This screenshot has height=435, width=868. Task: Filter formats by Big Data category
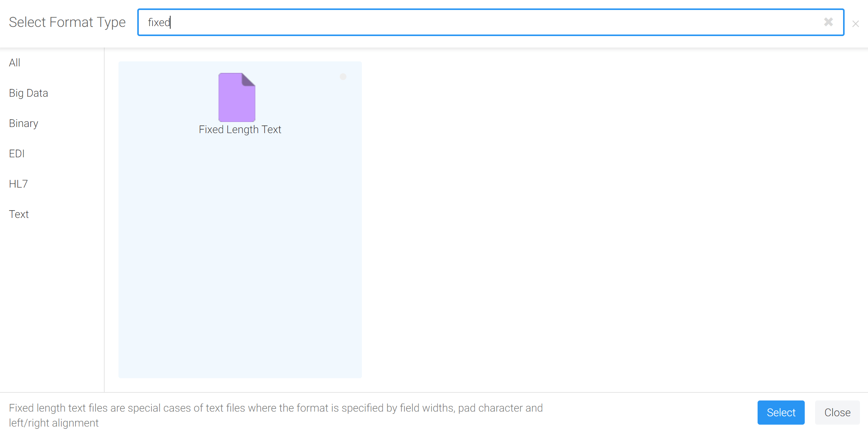tap(28, 93)
